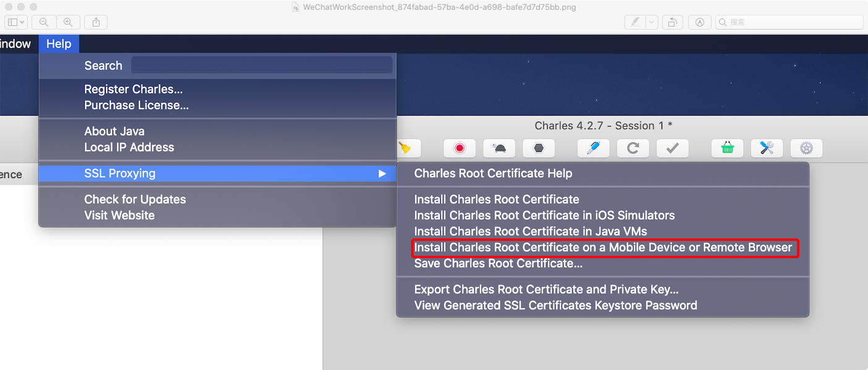868x370 pixels.
Task: Open the green basket purchase icon
Action: point(728,148)
